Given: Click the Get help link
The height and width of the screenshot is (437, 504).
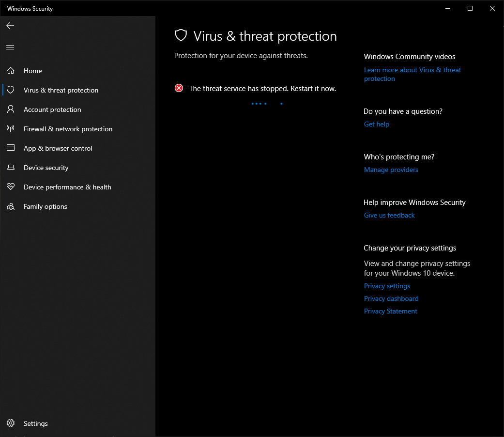Looking at the screenshot, I should click(x=376, y=124).
